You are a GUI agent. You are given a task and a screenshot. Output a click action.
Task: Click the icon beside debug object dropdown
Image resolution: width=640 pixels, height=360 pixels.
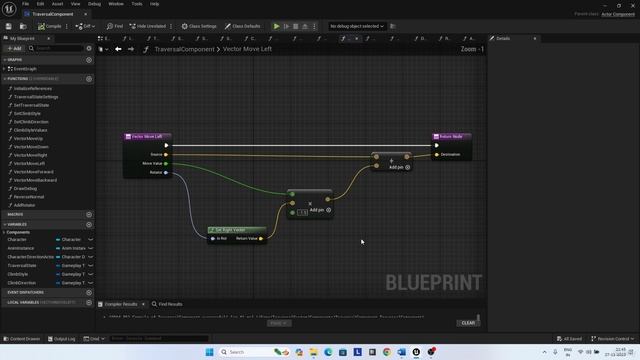[393, 26]
